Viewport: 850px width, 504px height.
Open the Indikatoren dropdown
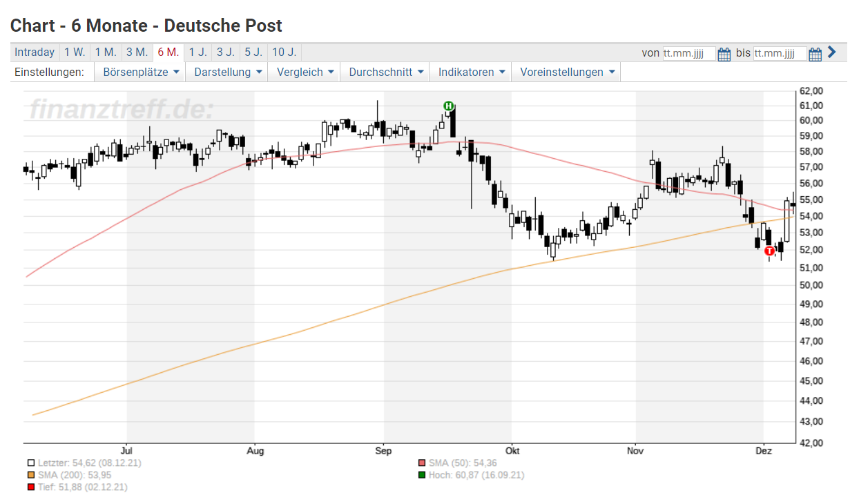[471, 72]
